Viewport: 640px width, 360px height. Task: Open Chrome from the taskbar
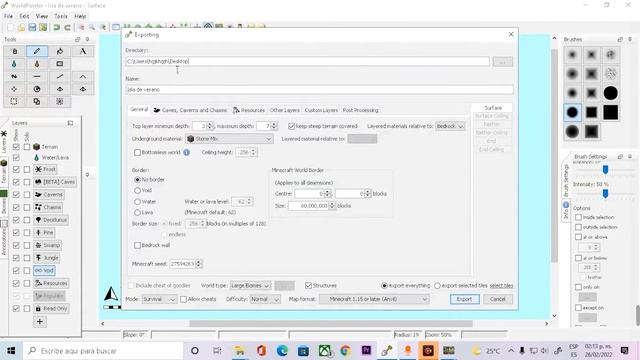pyautogui.click(x=345, y=351)
